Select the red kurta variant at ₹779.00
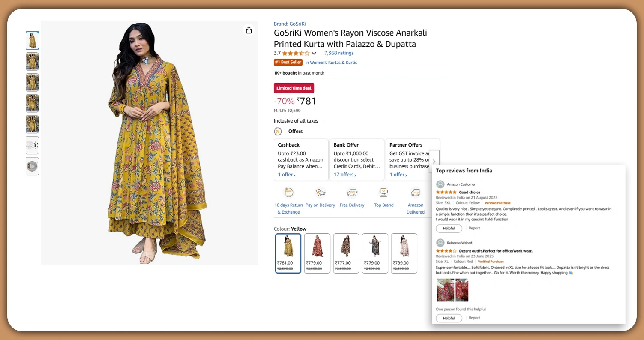The image size is (644, 340). point(317,253)
